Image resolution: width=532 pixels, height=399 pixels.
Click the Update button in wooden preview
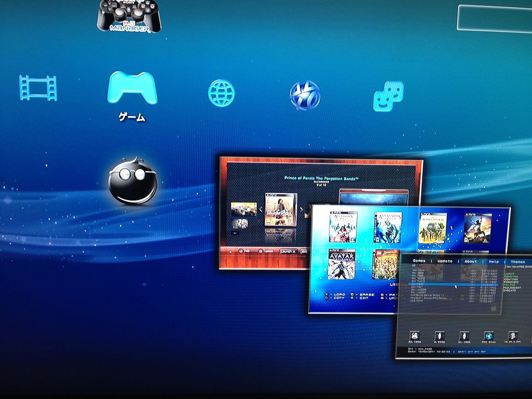click(266, 251)
